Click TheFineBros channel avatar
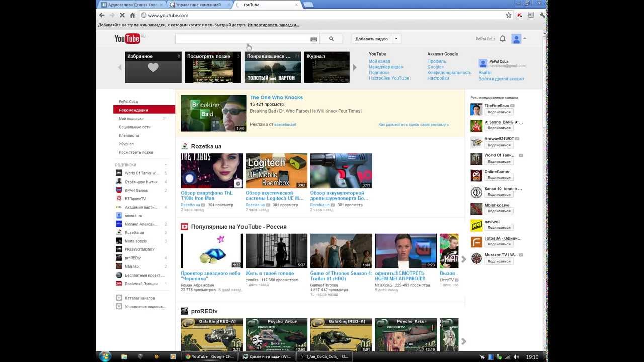 (476, 109)
